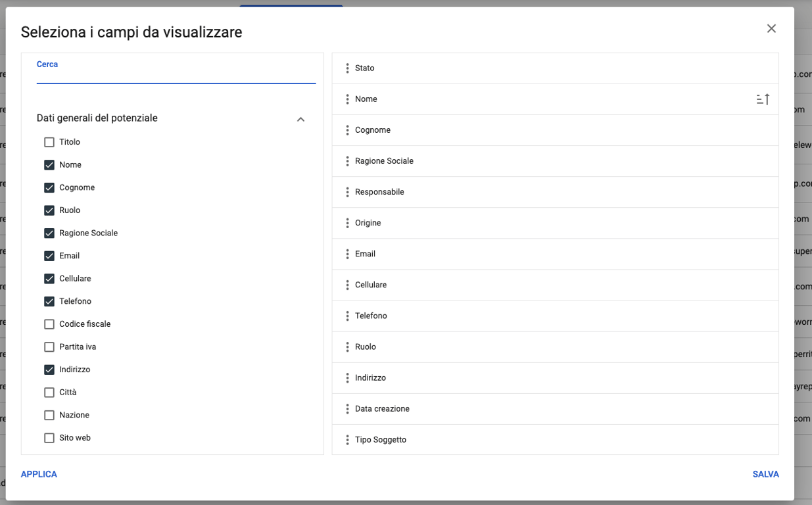Click the drag handle beside Telefono row
This screenshot has width=812, height=505.
point(347,316)
